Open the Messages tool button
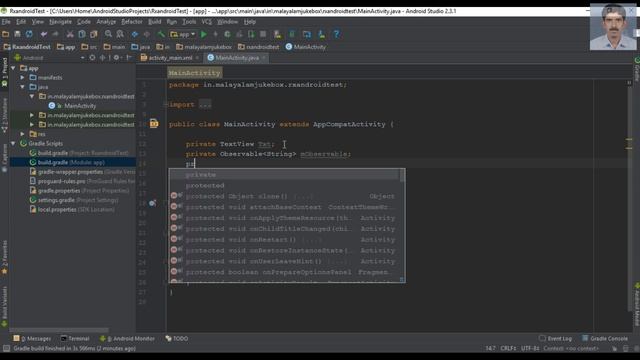 point(32,338)
